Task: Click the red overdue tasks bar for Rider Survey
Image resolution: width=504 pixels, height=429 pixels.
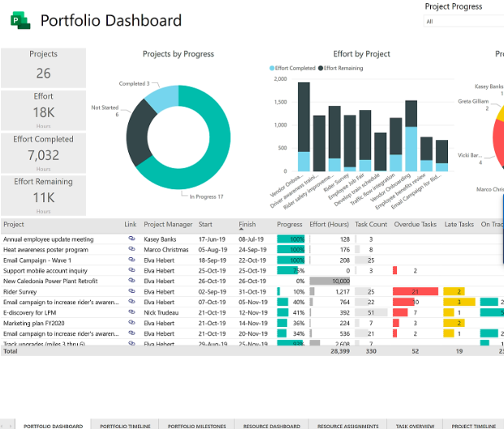Action: (x=415, y=291)
